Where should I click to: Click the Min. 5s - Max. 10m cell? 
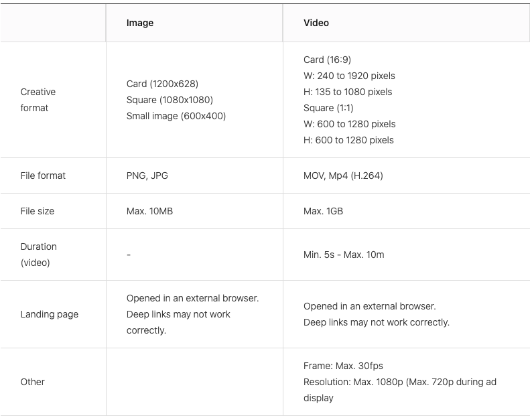click(344, 255)
